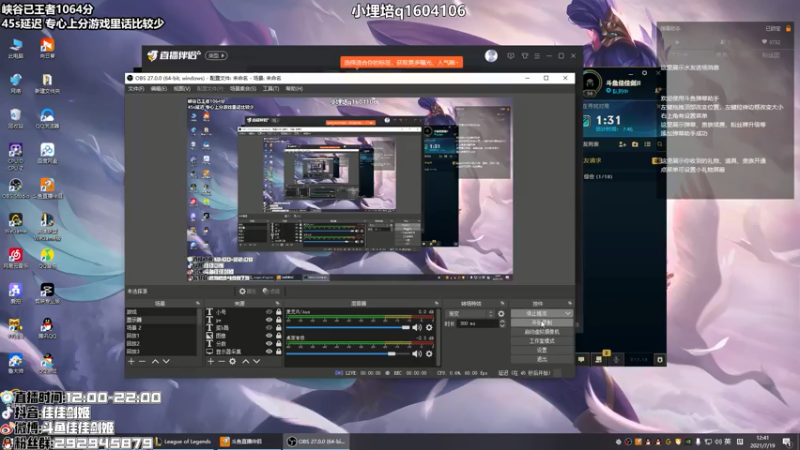Pop out the 场景 dock panel
Image resolution: width=800 pixels, height=450 pixels.
tap(197, 303)
